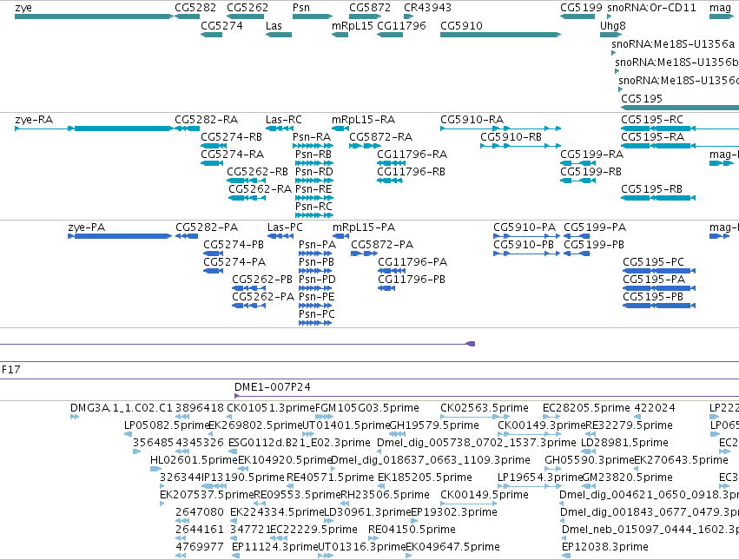
Task: Select the Las-RC transcript label
Action: point(283,120)
